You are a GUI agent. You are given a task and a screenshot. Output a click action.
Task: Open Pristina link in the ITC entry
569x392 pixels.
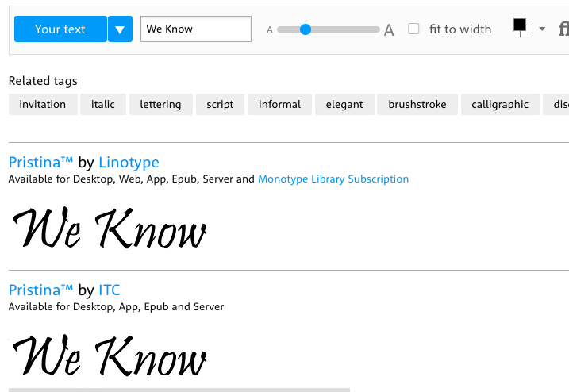[x=40, y=290]
